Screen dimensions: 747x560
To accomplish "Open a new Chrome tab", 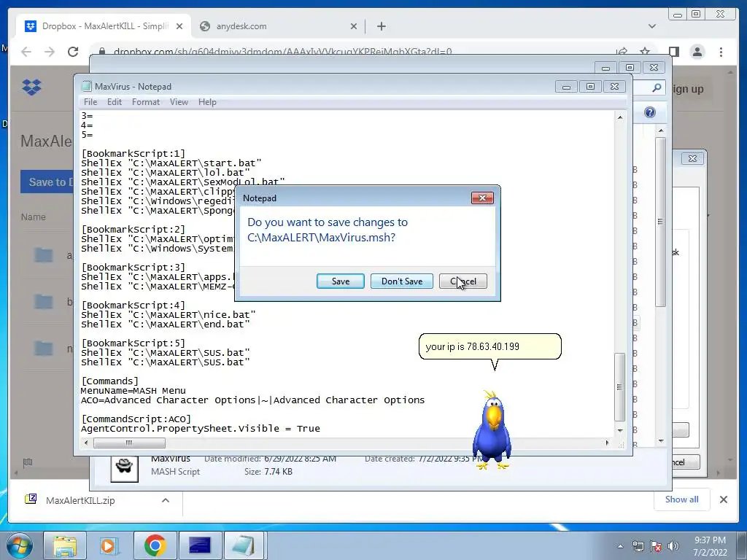I will (381, 26).
